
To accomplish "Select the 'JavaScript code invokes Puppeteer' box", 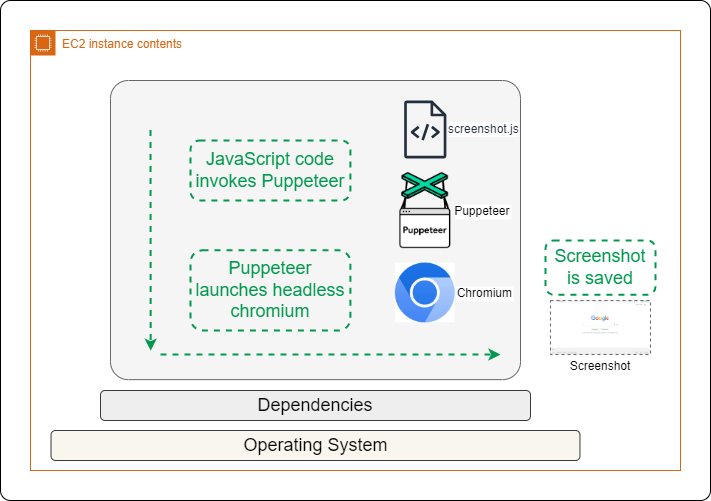I will click(270, 170).
